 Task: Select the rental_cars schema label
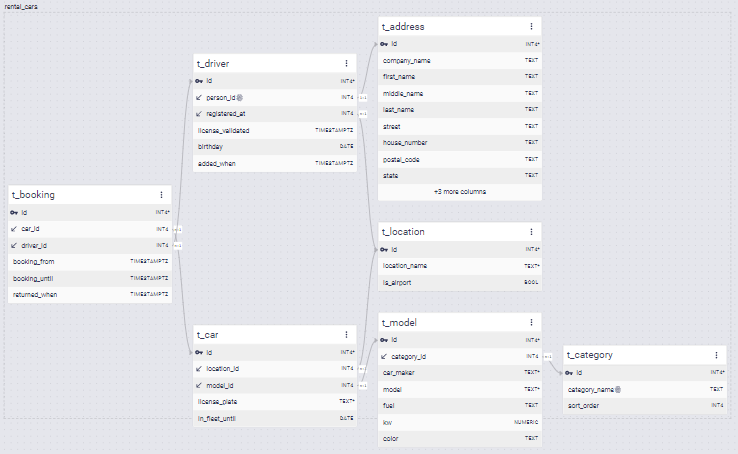(24, 7)
